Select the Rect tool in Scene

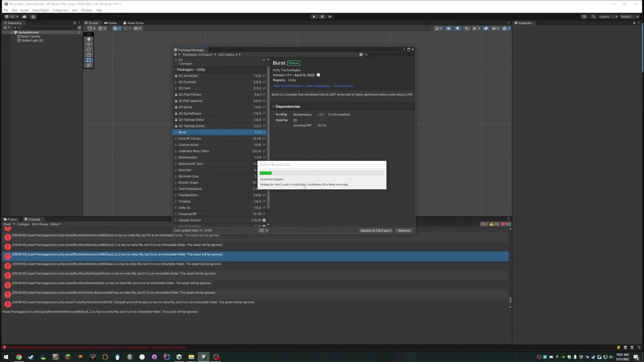coord(89,60)
